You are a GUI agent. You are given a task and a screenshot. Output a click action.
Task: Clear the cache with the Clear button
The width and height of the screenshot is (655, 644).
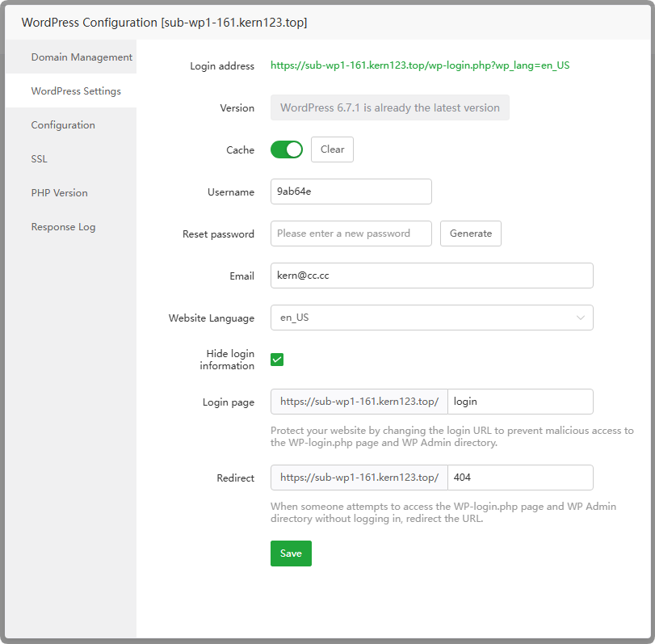(332, 149)
